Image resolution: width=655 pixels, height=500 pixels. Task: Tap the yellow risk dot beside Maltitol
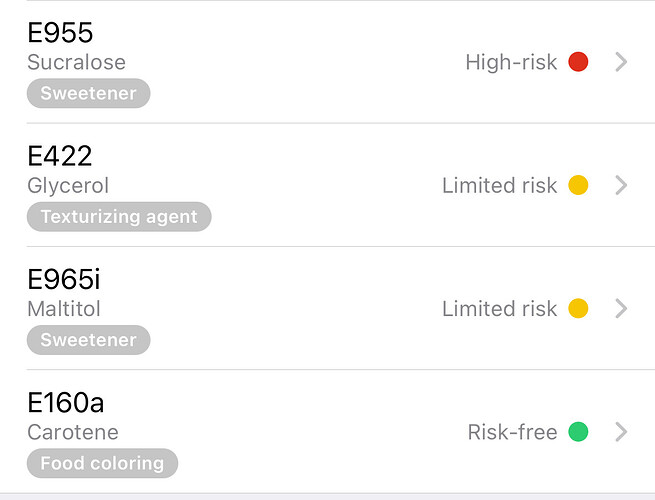(x=578, y=309)
